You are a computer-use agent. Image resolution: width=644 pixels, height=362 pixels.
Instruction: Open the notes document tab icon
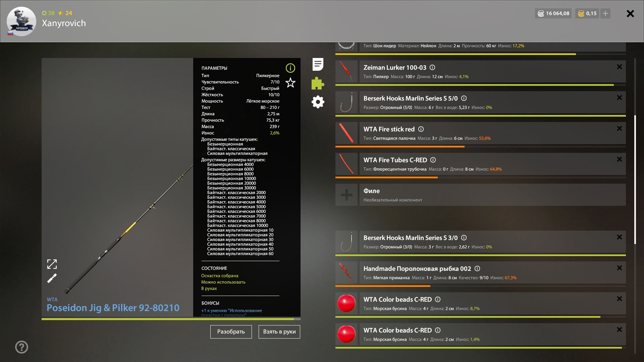[x=318, y=64]
